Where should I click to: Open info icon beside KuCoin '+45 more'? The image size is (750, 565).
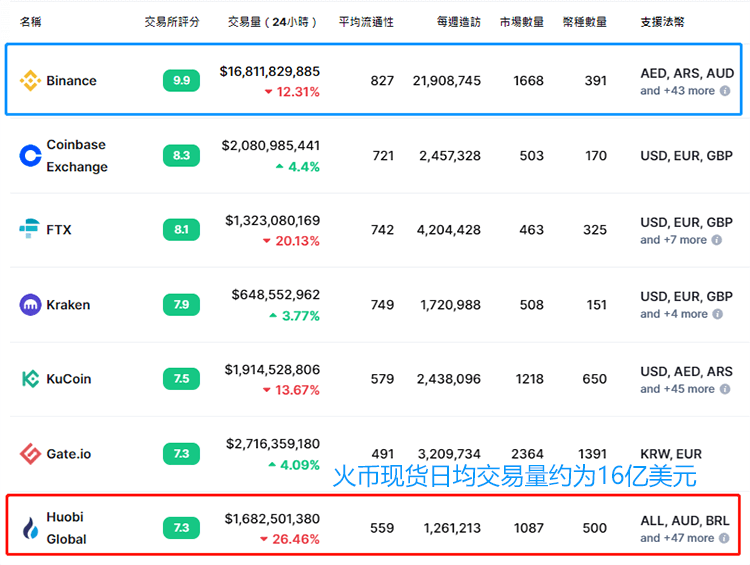point(725,389)
